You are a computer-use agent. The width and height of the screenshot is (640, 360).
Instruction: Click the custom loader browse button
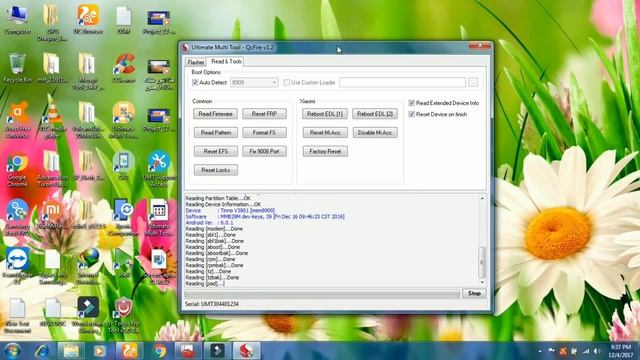click(x=473, y=82)
